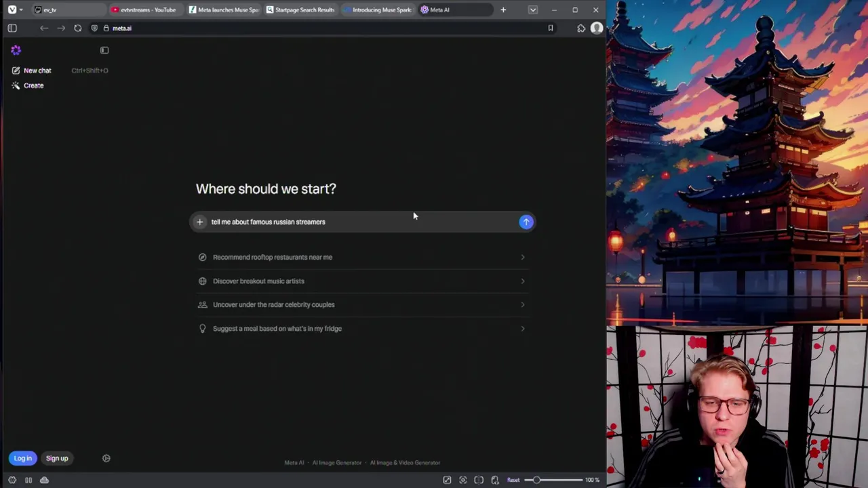This screenshot has width=868, height=488.
Task: Send the prompt with blue arrow button
Action: coord(526,222)
